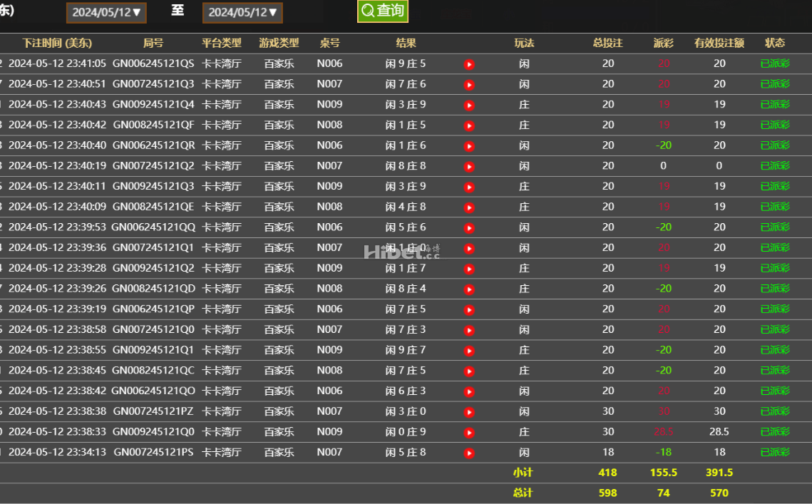Image resolution: width=812 pixels, height=504 pixels.
Task: Select the 状态 column header
Action: pyautogui.click(x=775, y=43)
